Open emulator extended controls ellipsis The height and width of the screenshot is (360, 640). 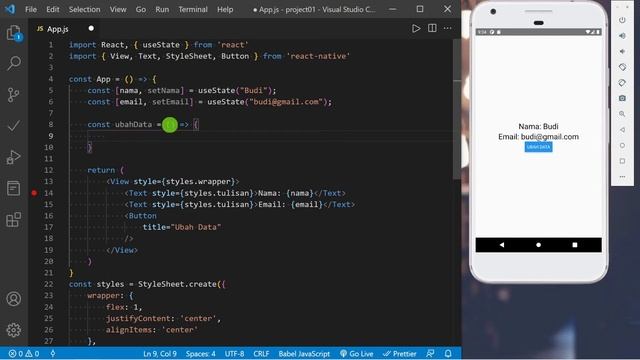(622, 177)
